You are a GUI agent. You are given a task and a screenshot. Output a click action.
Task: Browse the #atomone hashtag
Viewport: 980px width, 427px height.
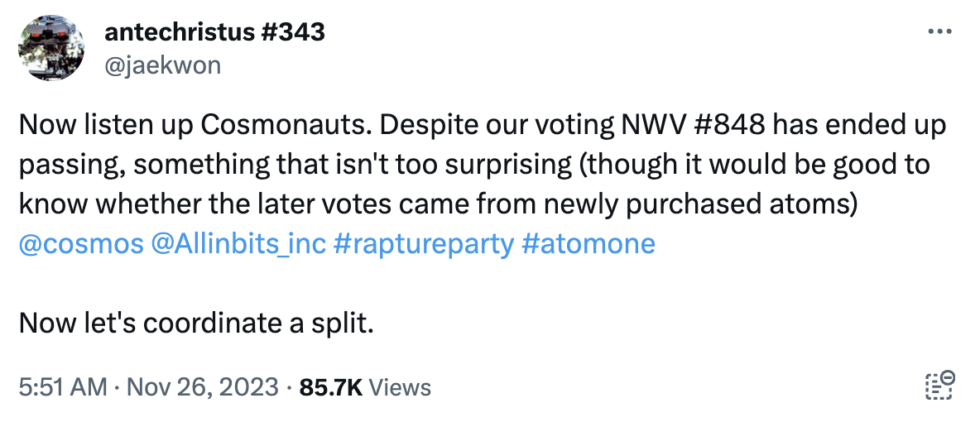coord(589,244)
